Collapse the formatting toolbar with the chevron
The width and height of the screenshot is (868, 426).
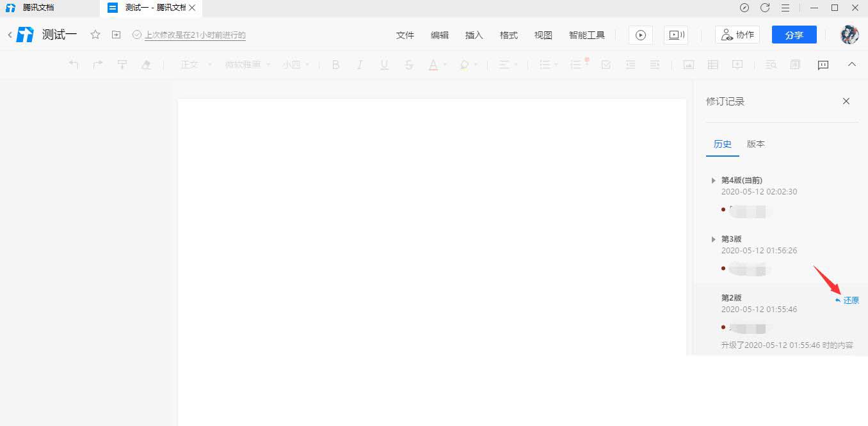(x=852, y=64)
